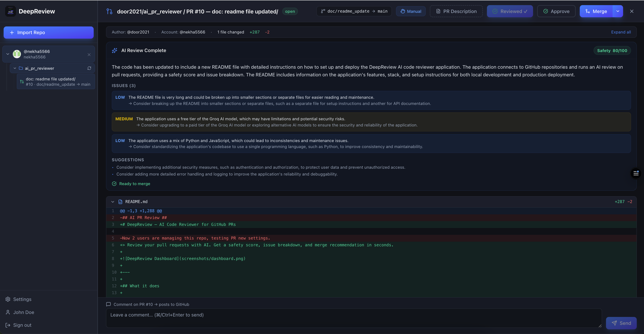Send the PR comment
Viewport: 644px width, 334px height.
pyautogui.click(x=621, y=323)
